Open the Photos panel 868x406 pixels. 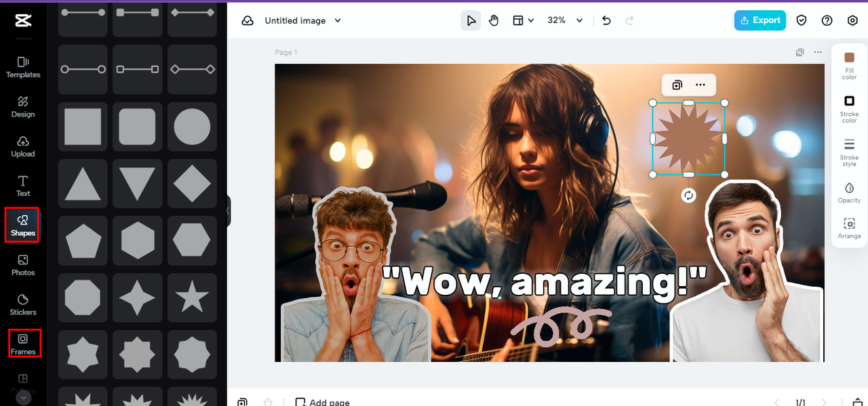point(23,265)
